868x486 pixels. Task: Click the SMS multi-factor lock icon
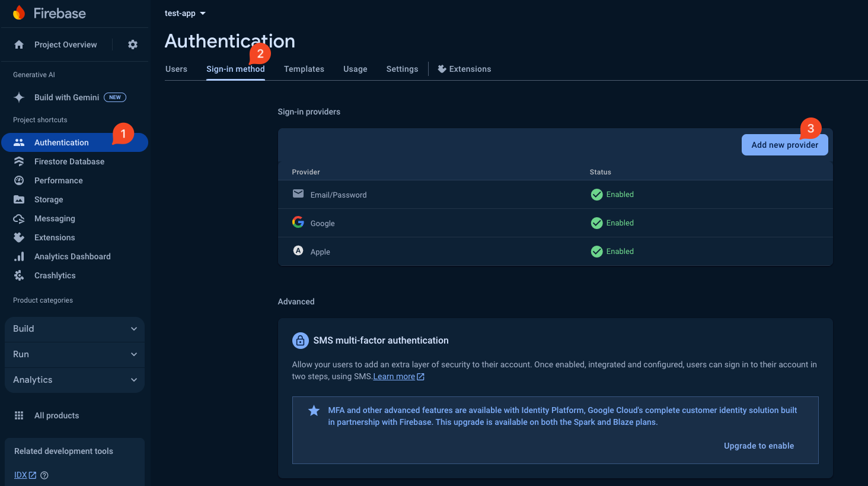[300, 341]
